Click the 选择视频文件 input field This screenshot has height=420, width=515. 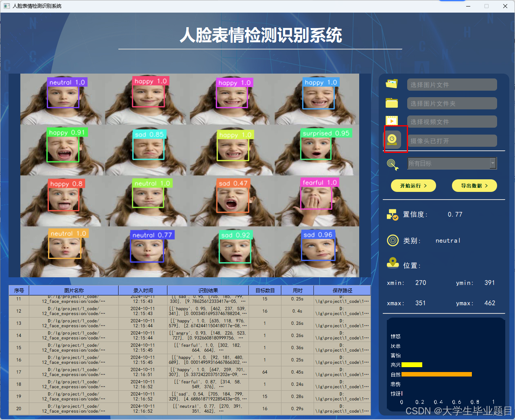[452, 122]
